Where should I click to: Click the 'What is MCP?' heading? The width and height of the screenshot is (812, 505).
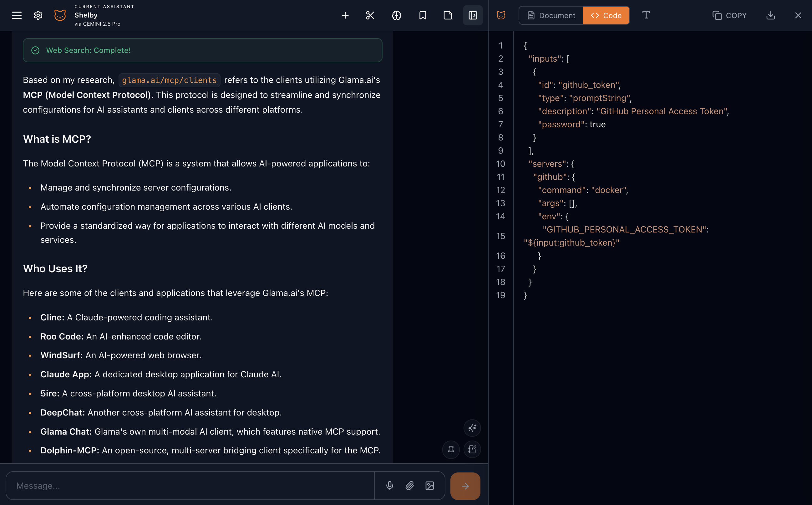57,139
